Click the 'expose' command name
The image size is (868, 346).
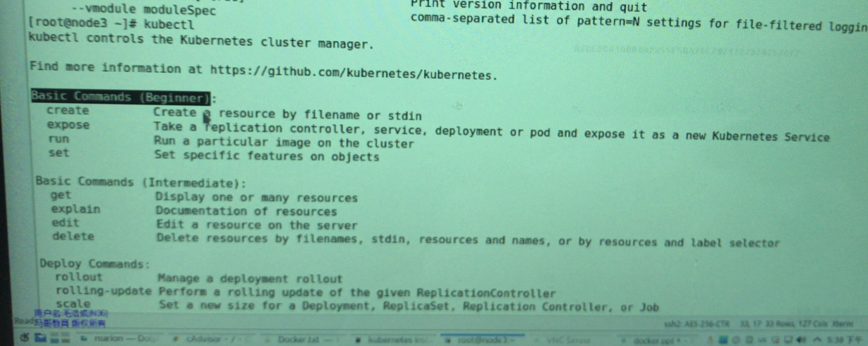(68, 126)
